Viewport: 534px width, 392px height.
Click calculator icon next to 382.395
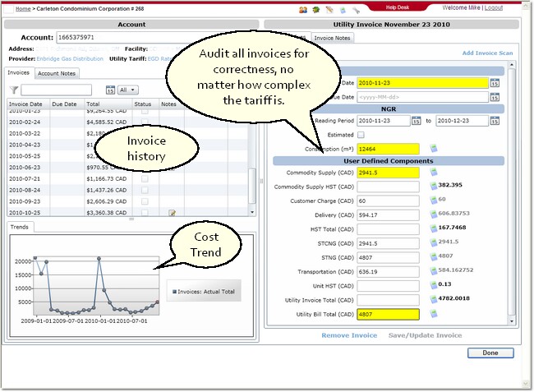pyautogui.click(x=434, y=186)
